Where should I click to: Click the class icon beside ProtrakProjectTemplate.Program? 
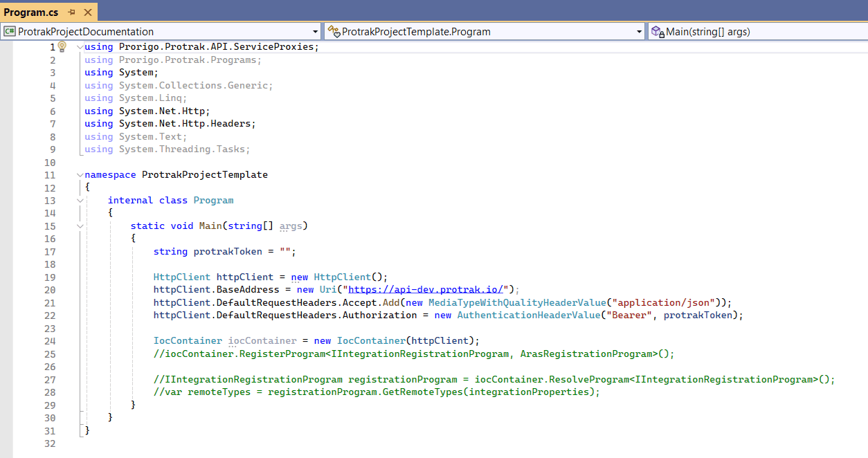[334, 32]
